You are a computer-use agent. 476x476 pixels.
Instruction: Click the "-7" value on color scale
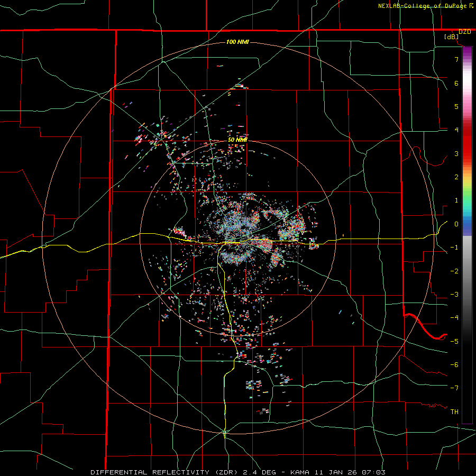pyautogui.click(x=454, y=388)
